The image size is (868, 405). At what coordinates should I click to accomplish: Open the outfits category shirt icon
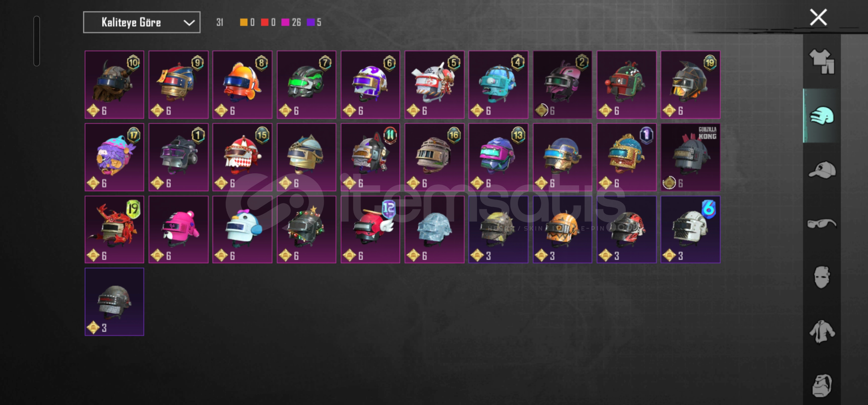[x=822, y=61]
